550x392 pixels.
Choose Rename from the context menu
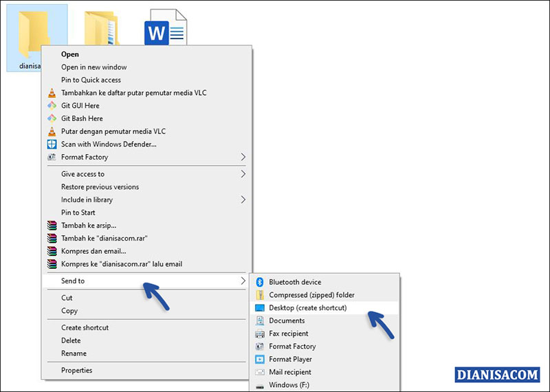click(146, 353)
